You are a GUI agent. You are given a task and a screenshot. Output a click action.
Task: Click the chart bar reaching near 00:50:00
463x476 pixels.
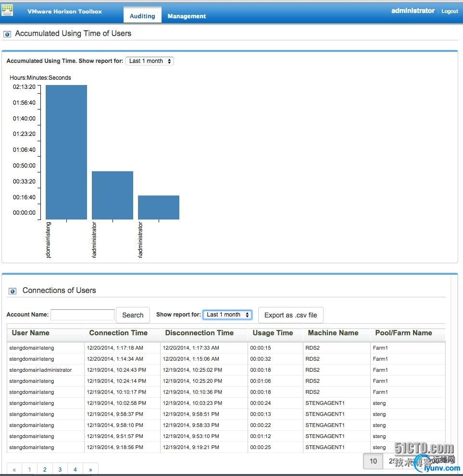(x=113, y=195)
